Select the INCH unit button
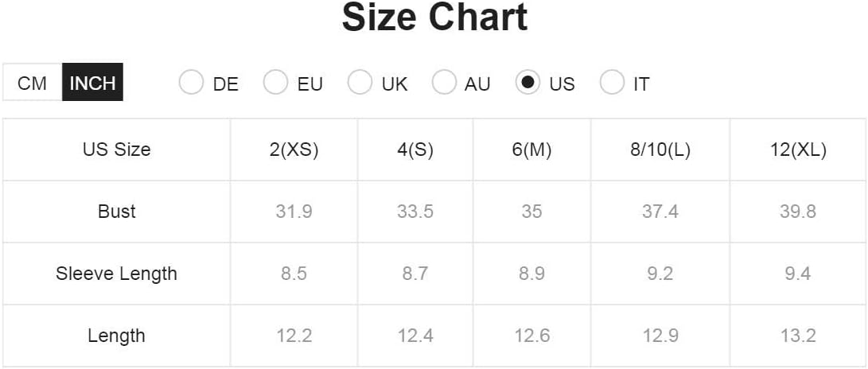 (92, 83)
